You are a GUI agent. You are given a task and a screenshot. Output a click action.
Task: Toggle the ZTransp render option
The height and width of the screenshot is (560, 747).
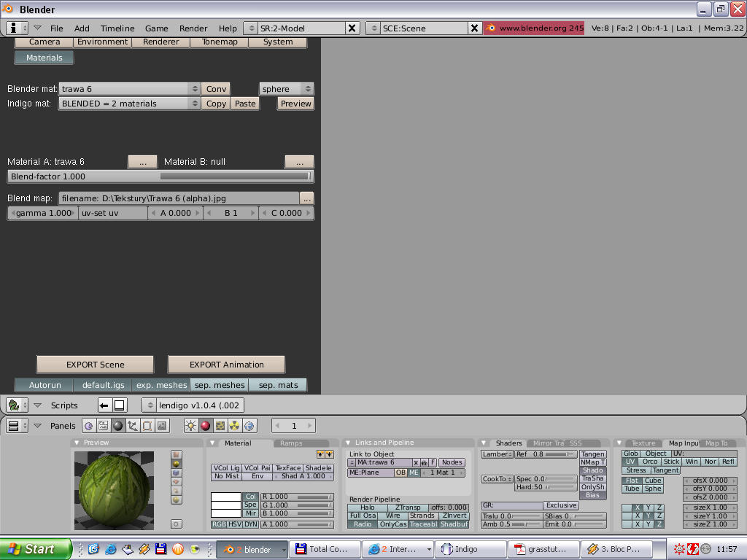coord(407,507)
